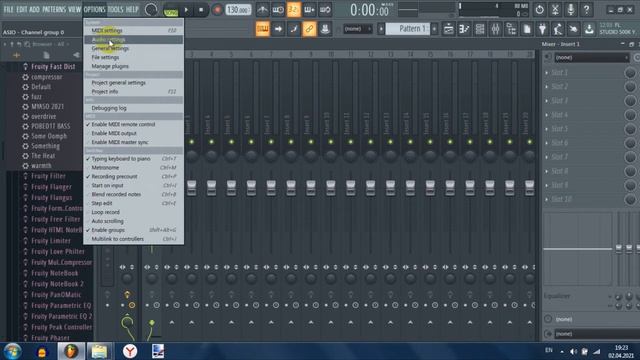Viewport: 640px width, 360px height.
Task: Toggle Recording precount option
Action: click(133, 177)
